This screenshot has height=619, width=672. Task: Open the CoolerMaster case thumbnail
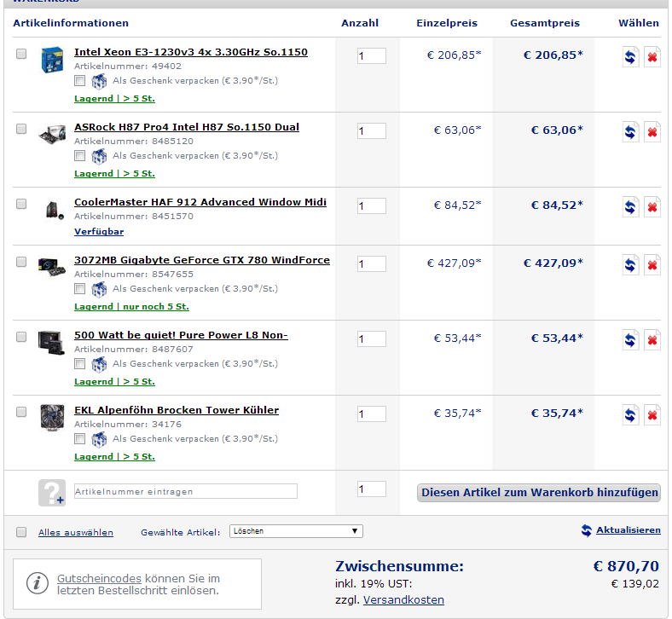(55, 210)
